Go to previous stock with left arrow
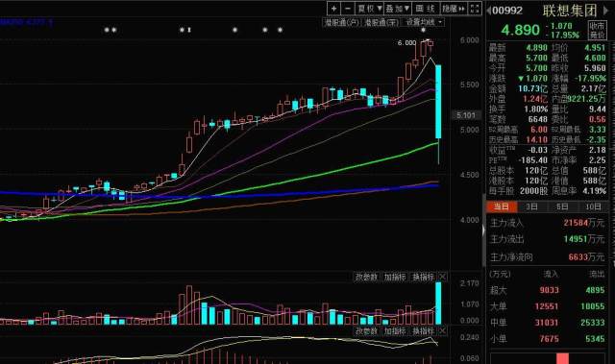 click(489, 11)
